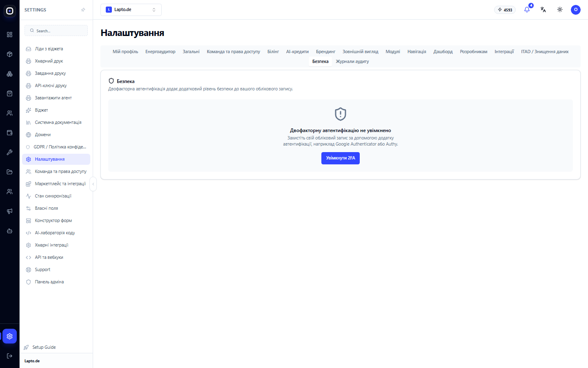Switch to the Енергоаудитор tab
Viewport: 588px width, 368px height.
coord(160,52)
